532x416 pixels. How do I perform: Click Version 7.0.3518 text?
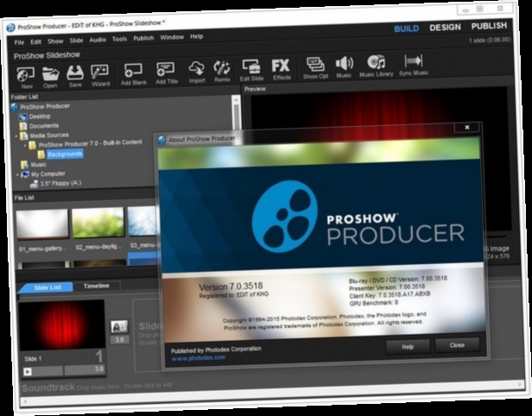pyautogui.click(x=231, y=287)
